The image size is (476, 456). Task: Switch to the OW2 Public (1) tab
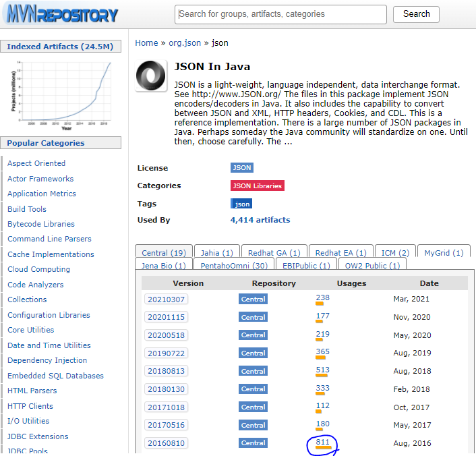coord(372,265)
